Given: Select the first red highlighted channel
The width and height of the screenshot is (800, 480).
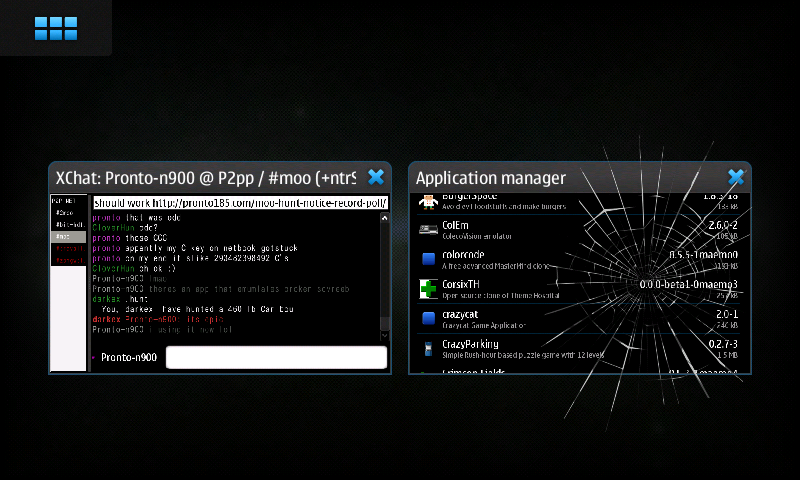Looking at the screenshot, I should point(66,249).
